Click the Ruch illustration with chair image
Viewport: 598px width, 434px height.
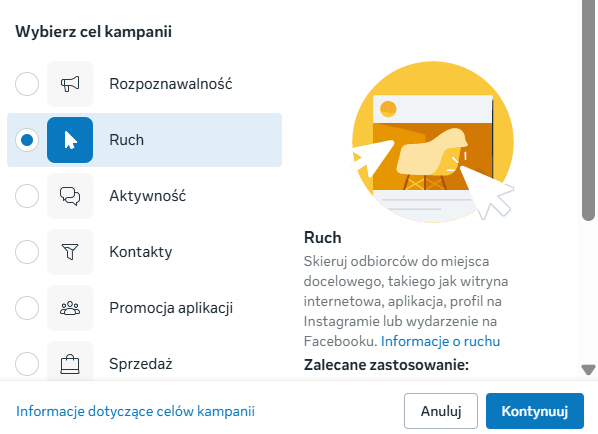[x=433, y=142]
